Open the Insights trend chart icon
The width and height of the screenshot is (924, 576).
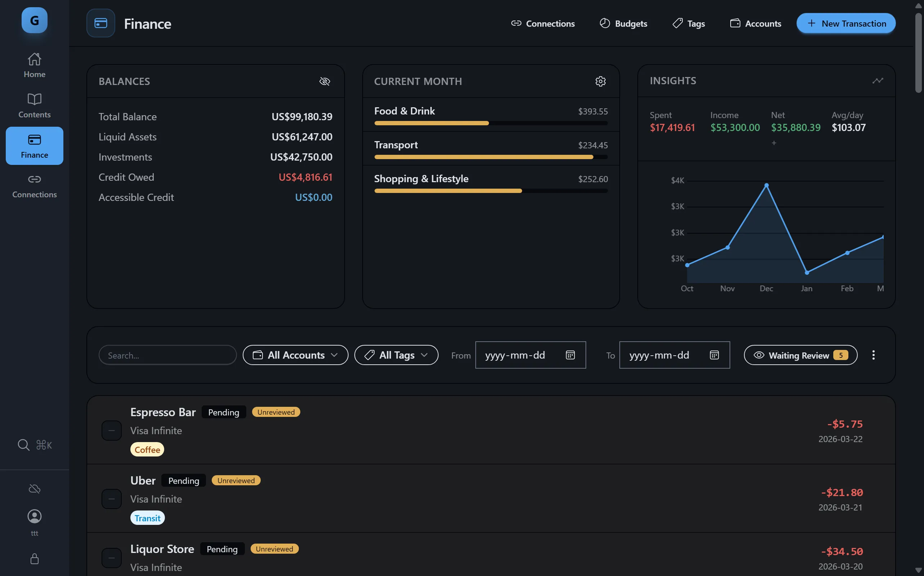pos(877,80)
